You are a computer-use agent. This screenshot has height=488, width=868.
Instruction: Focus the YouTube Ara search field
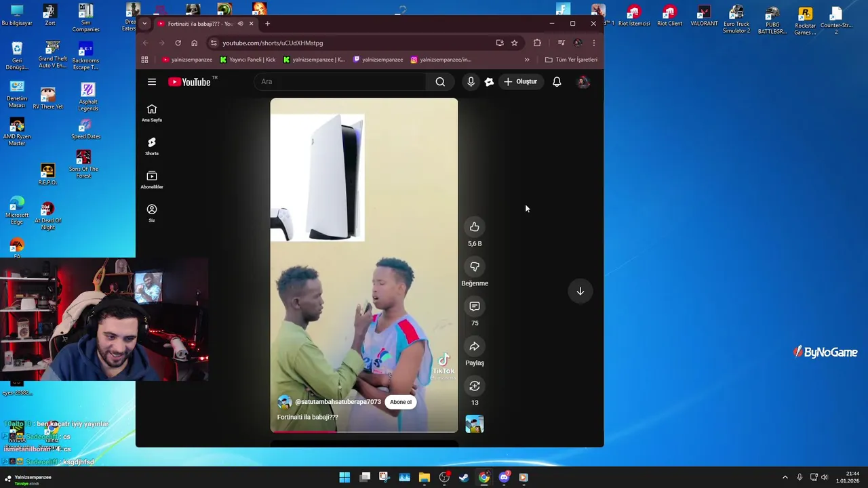(x=340, y=81)
